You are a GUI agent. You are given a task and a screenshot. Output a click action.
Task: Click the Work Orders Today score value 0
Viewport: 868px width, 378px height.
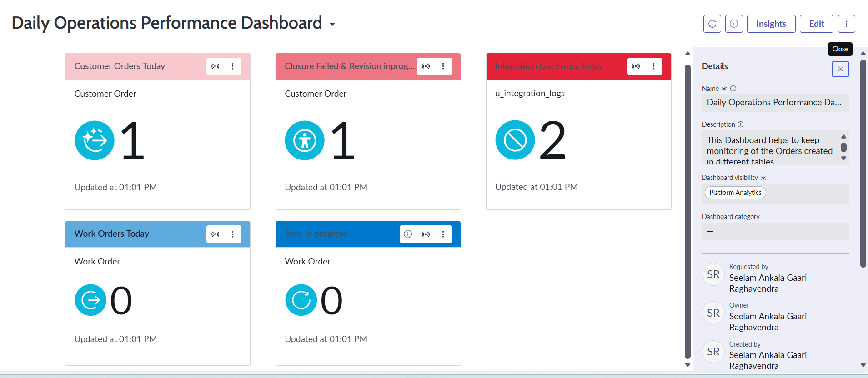121,300
